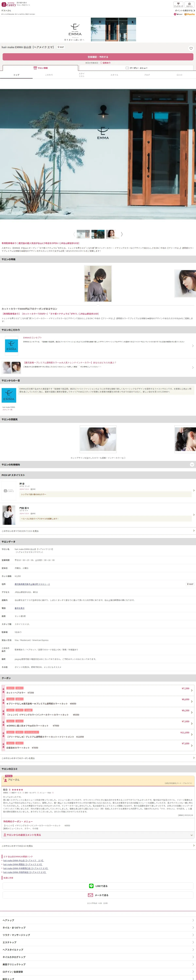Open MAP pin next to salon name
Viewport: 196px width, 980px height.
click(x=61, y=47)
